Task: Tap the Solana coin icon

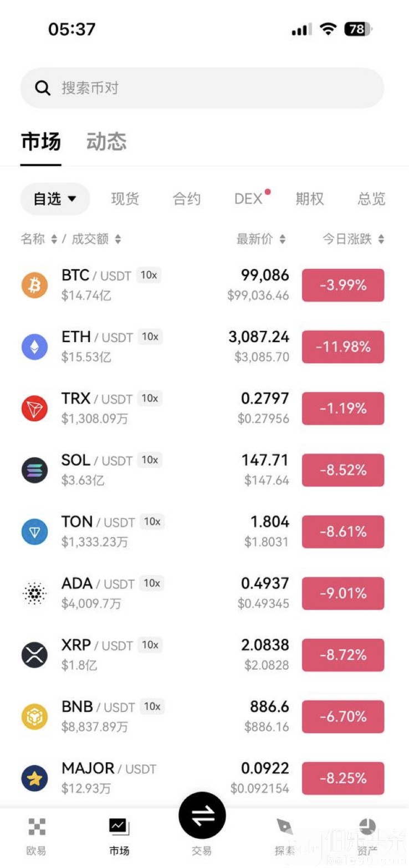Action: click(x=34, y=470)
